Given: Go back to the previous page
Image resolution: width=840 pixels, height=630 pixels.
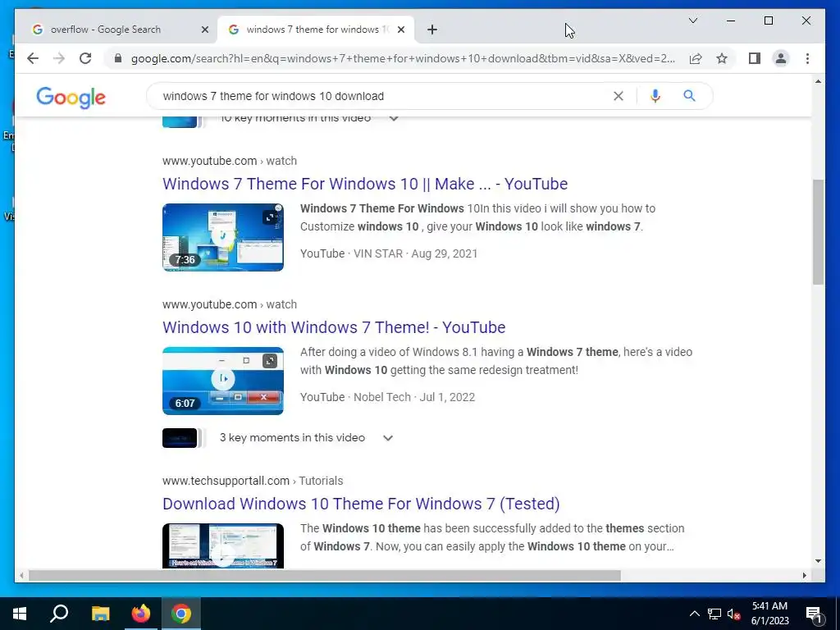Looking at the screenshot, I should pyautogui.click(x=33, y=58).
